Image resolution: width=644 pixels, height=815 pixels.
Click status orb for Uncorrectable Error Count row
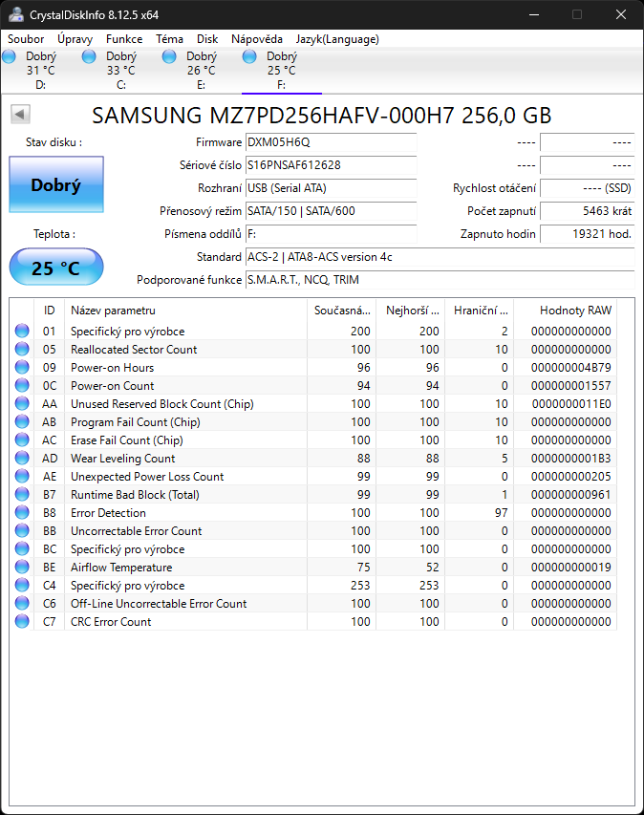click(22, 530)
